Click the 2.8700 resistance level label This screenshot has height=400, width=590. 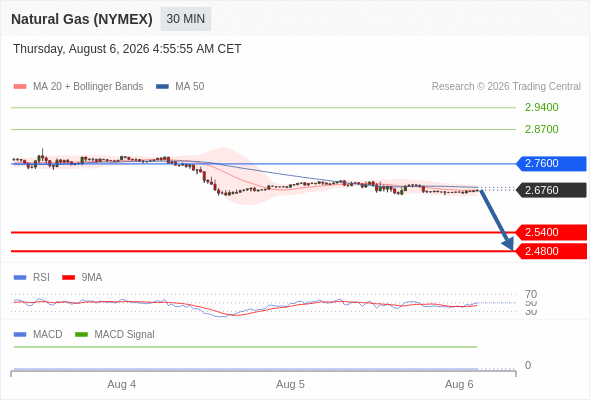point(542,129)
